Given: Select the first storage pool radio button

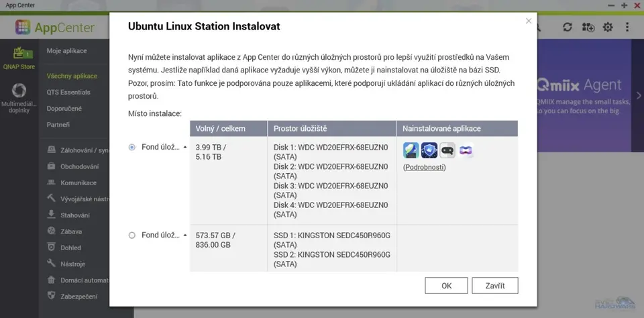Looking at the screenshot, I should click(131, 147).
